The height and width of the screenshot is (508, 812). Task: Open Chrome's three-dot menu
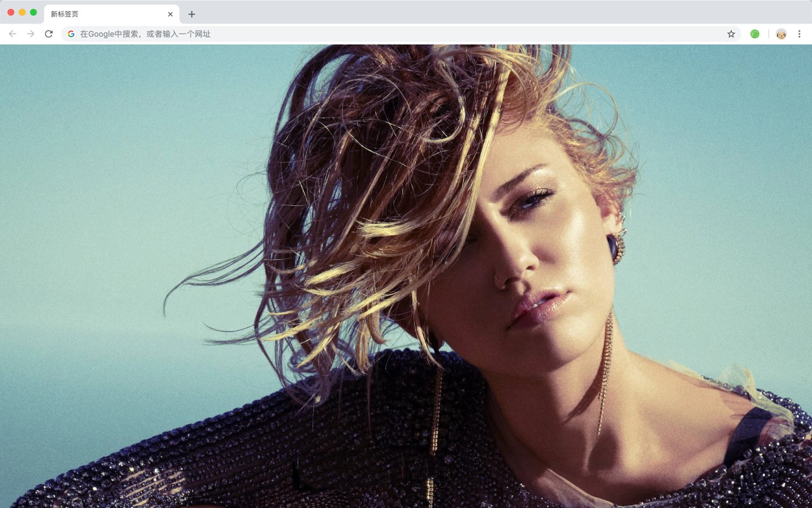(x=799, y=34)
